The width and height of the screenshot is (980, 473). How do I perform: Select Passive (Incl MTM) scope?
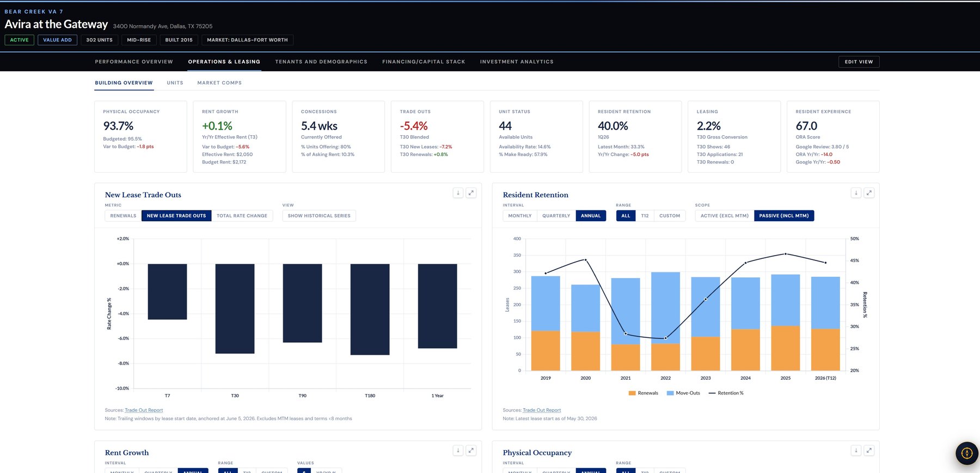coord(784,216)
